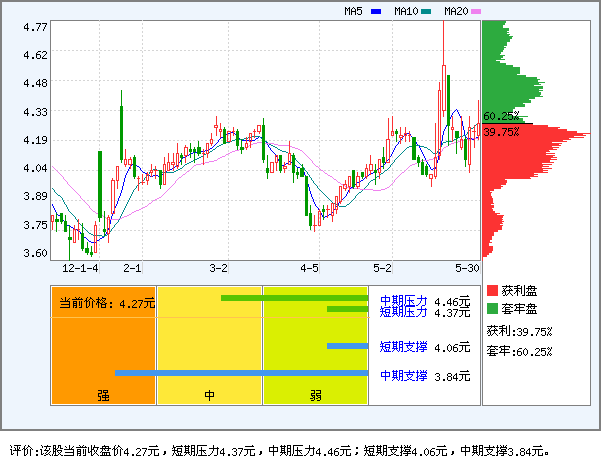Click the 5-30 date on the x-axis
601x456 pixels.
[x=467, y=269]
